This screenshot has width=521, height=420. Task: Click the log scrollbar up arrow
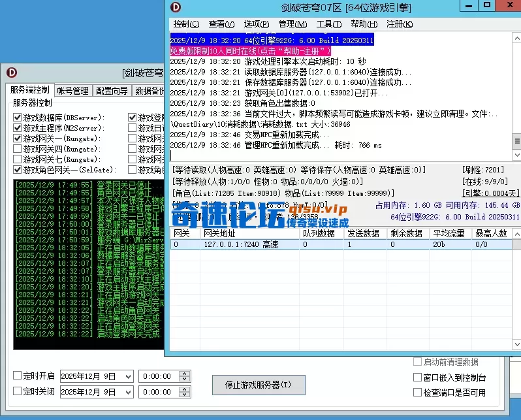516,38
